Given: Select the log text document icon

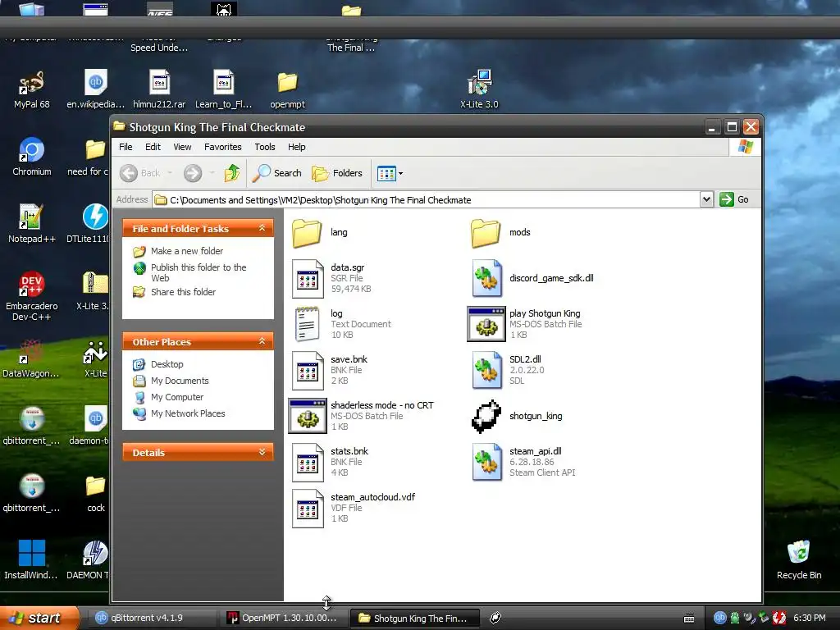Looking at the screenshot, I should 308,324.
